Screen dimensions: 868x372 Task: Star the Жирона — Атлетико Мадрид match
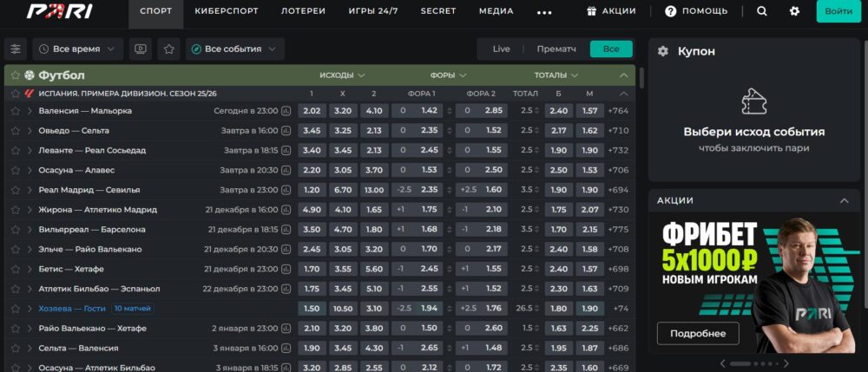click(x=16, y=210)
